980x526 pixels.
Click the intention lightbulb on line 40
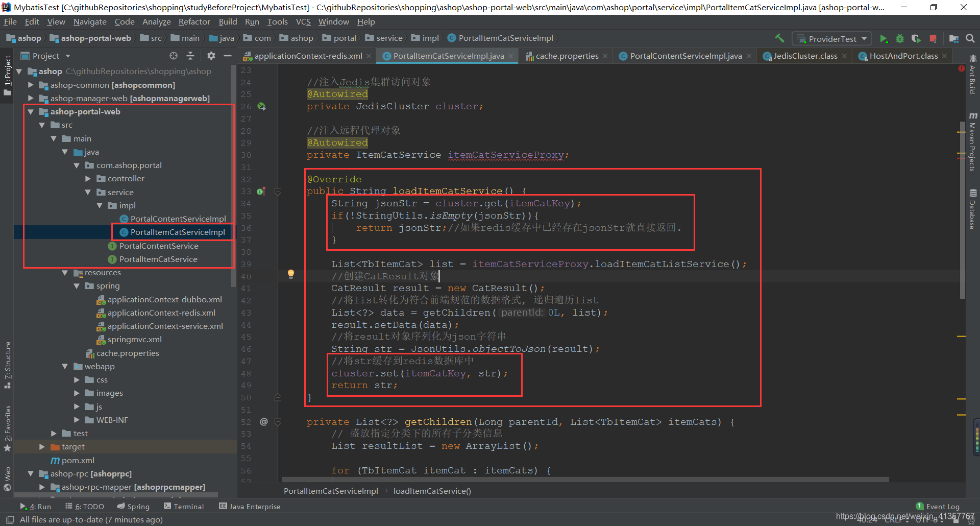(x=291, y=274)
